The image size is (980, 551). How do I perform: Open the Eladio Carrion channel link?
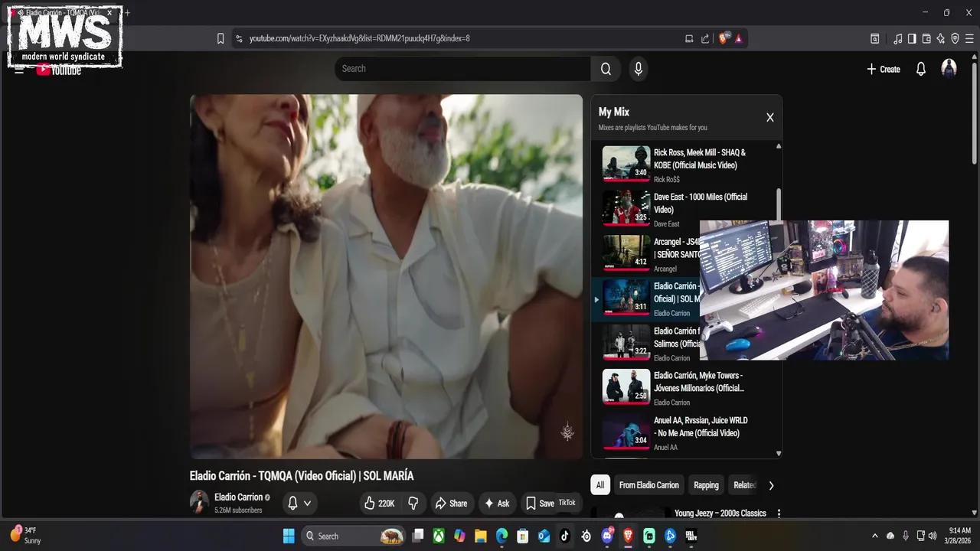coord(239,497)
